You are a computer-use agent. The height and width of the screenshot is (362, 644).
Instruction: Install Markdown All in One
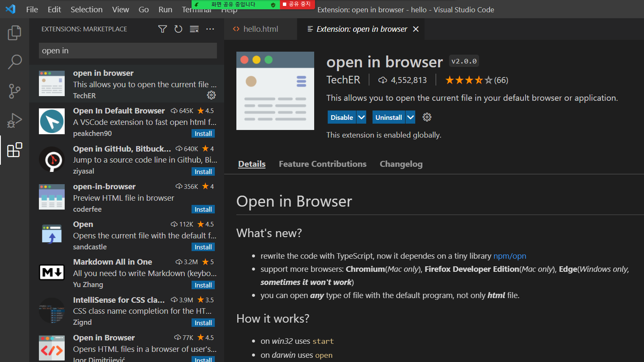(x=203, y=285)
